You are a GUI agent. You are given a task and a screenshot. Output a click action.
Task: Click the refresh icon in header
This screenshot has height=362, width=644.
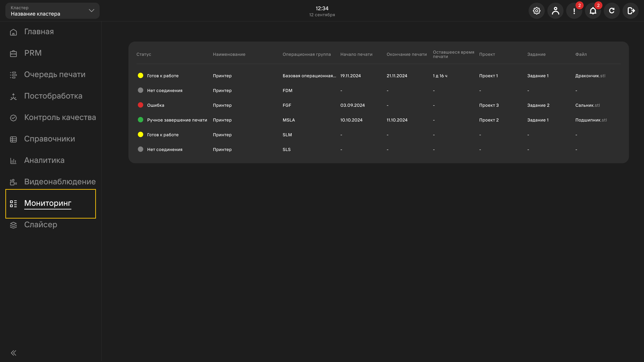612,11
